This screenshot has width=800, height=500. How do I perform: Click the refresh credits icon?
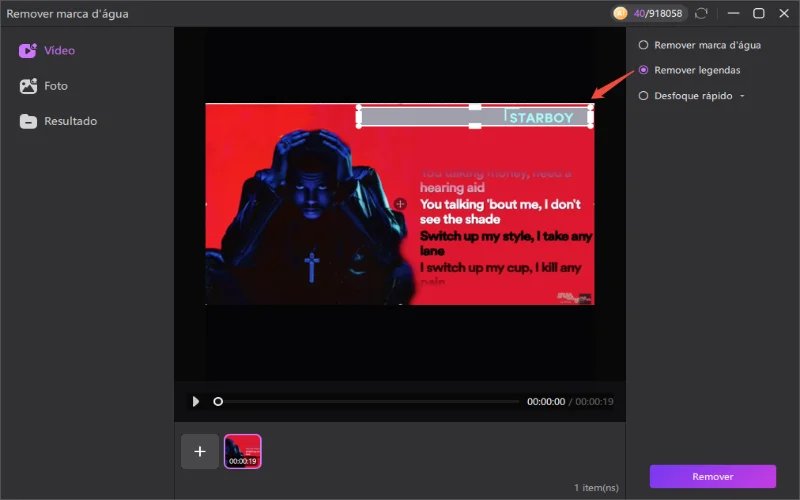coord(702,13)
